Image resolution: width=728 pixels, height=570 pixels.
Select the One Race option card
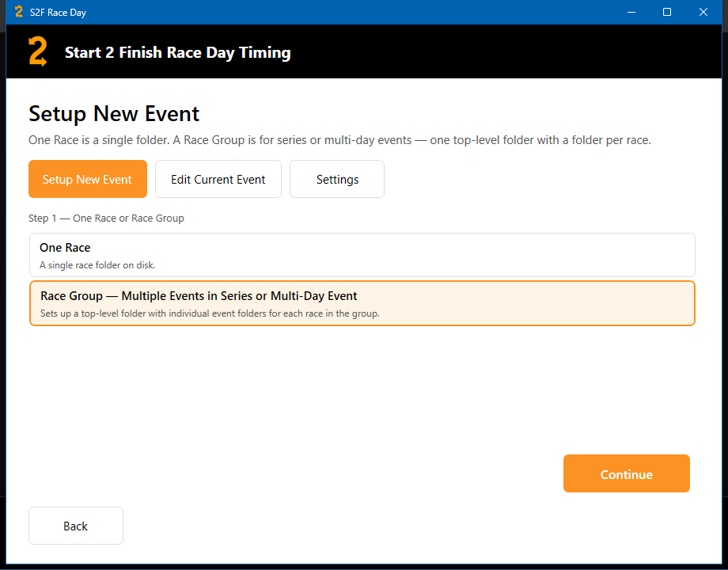pos(362,255)
